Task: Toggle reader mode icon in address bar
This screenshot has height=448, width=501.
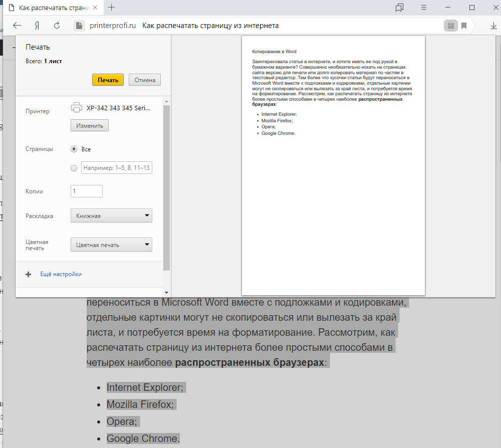Action: 450,26
